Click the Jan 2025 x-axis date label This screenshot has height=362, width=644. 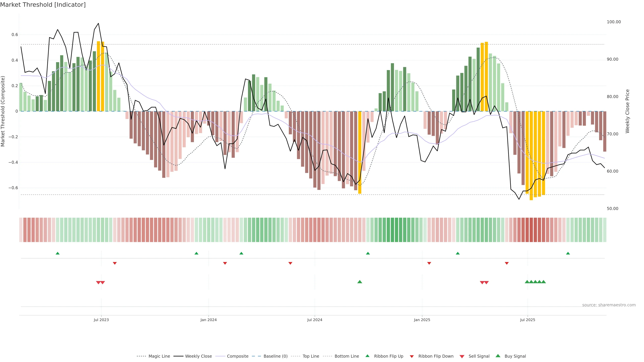point(422,320)
